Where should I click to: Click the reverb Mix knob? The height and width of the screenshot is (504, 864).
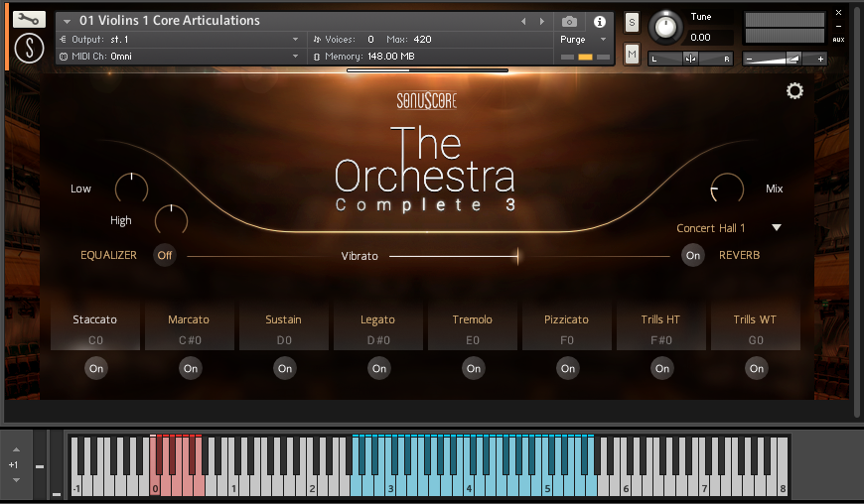[727, 189]
